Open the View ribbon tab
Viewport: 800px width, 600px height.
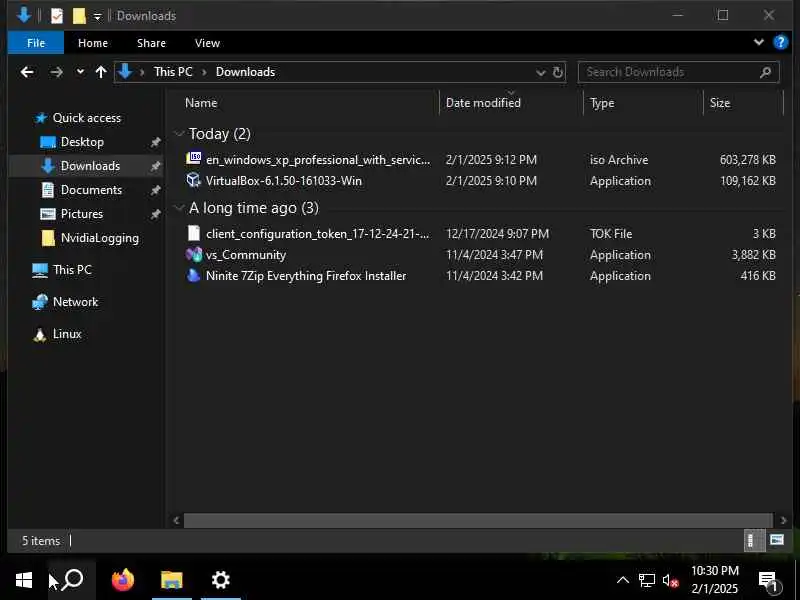[207, 43]
